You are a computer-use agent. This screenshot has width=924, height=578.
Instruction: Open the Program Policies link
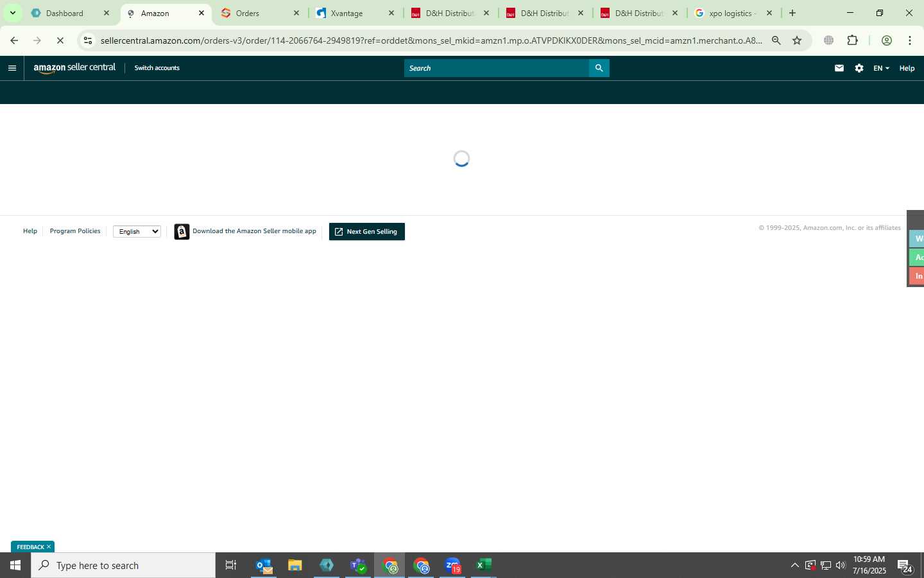pyautogui.click(x=75, y=231)
